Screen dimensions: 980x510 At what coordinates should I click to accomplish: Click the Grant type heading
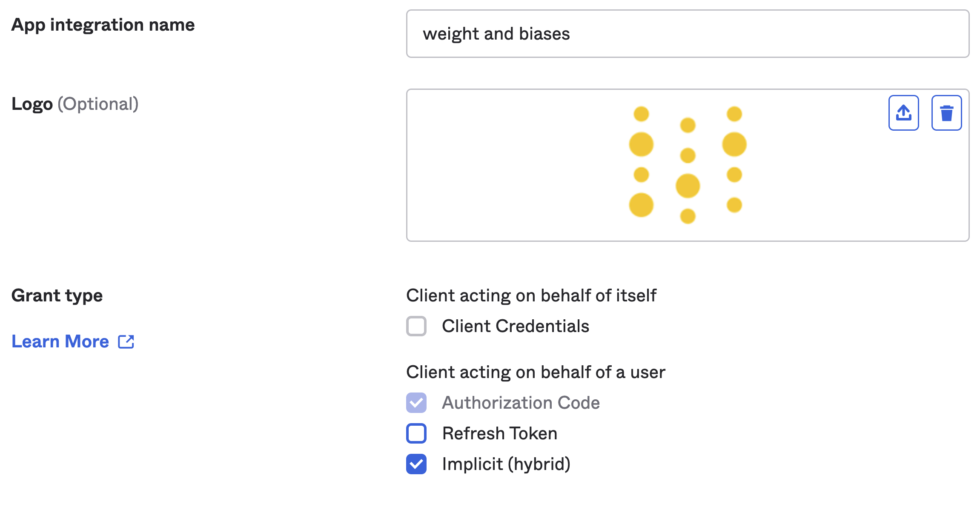[57, 295]
